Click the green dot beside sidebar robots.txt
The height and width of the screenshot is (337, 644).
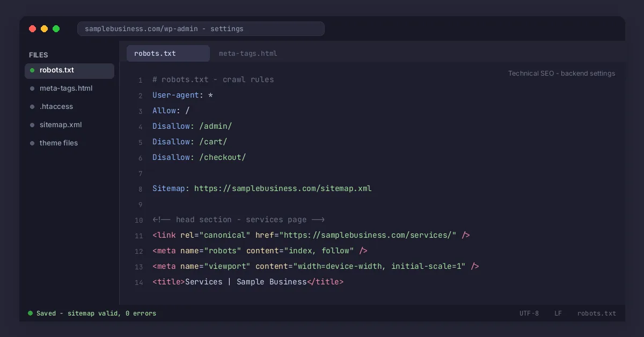point(32,70)
